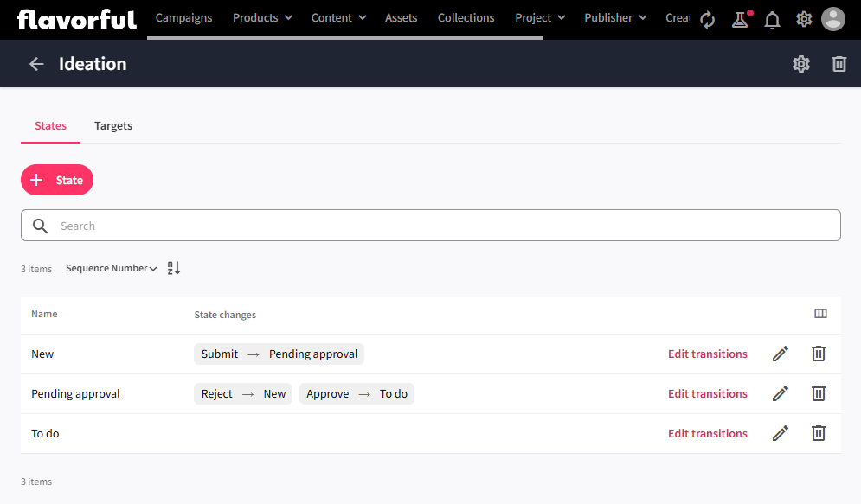Click Edit transitions for Pending approval
The image size is (861, 504).
(707, 393)
